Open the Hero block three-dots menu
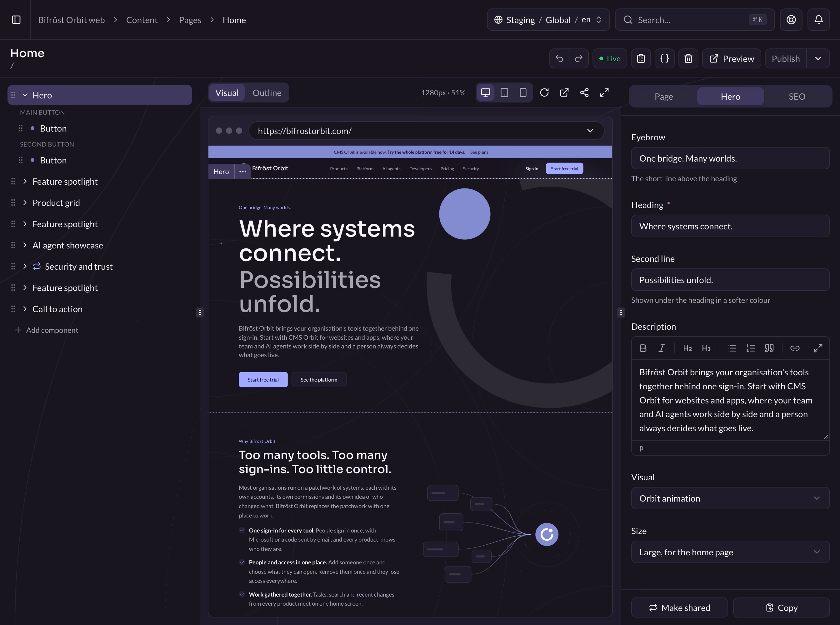 (x=242, y=171)
